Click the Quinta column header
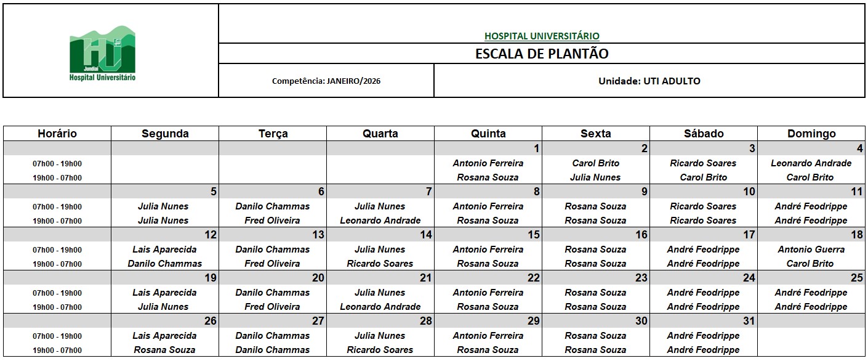 (x=488, y=134)
